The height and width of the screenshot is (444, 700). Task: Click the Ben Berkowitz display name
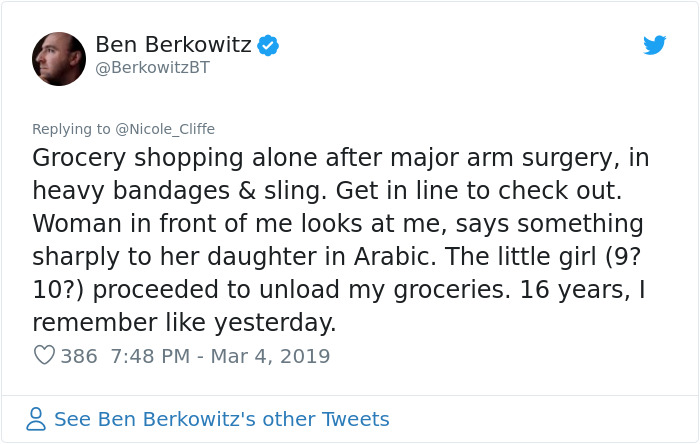[173, 44]
